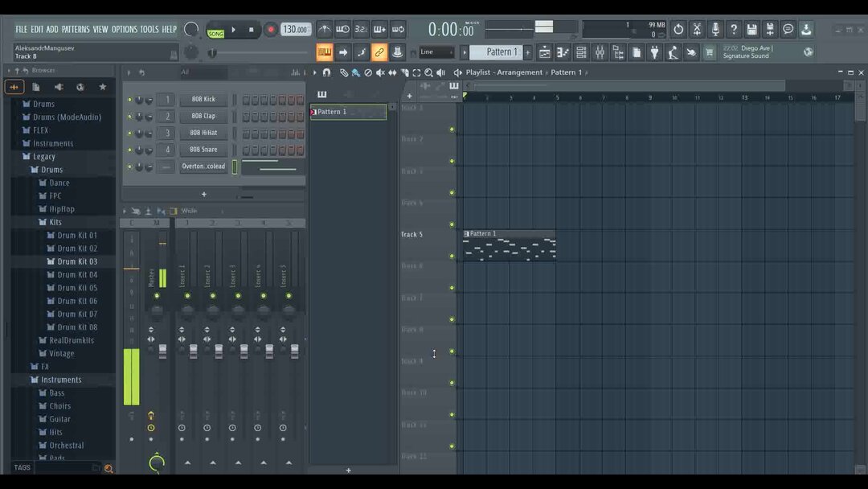Open the FILE menu

[21, 29]
